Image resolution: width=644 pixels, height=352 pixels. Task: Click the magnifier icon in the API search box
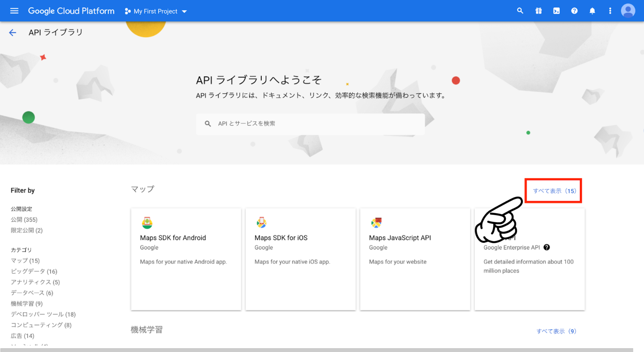pos(208,123)
